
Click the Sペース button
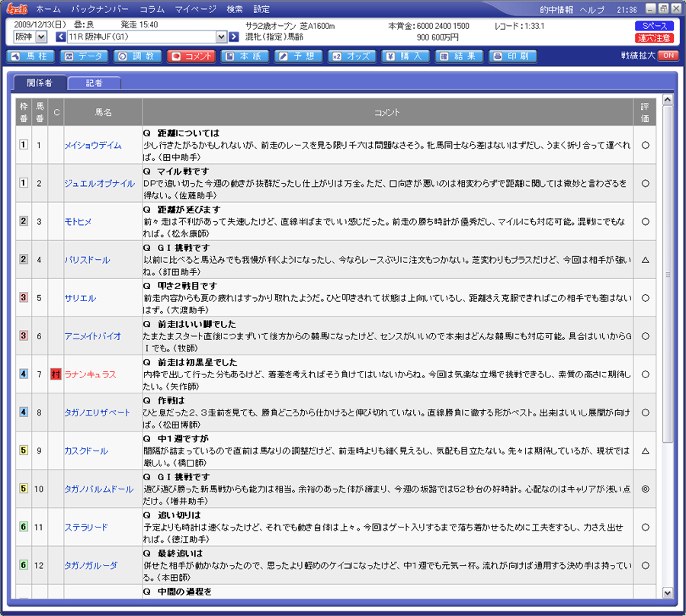coord(654,26)
